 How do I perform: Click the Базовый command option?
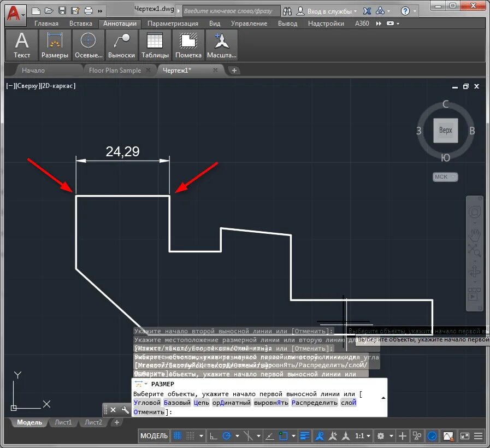(177, 403)
